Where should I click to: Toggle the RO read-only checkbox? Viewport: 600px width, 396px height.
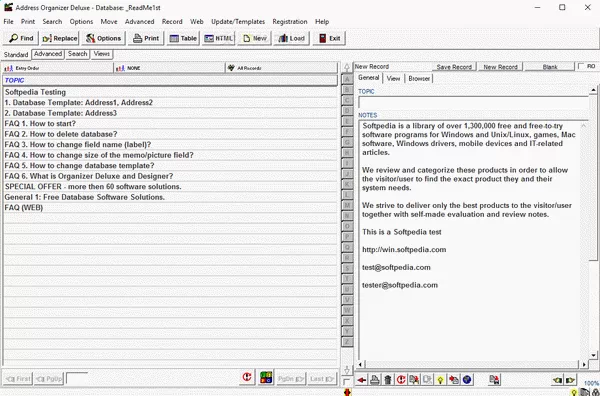(x=581, y=66)
